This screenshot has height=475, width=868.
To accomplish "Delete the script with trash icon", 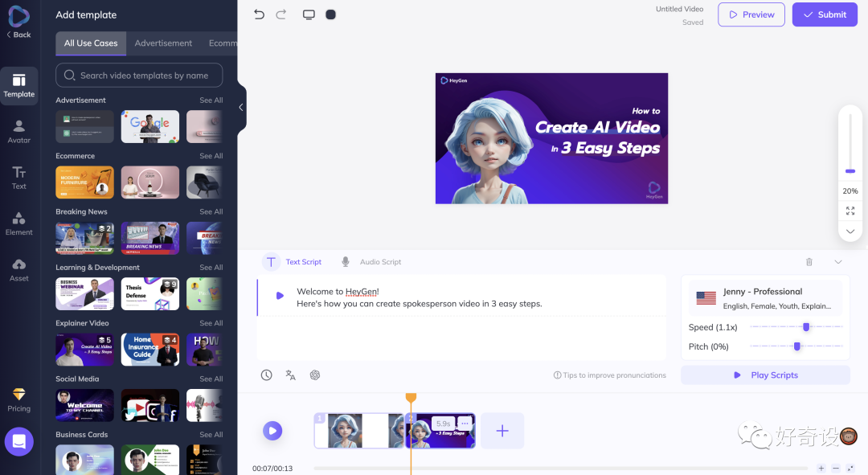I will coord(809,262).
